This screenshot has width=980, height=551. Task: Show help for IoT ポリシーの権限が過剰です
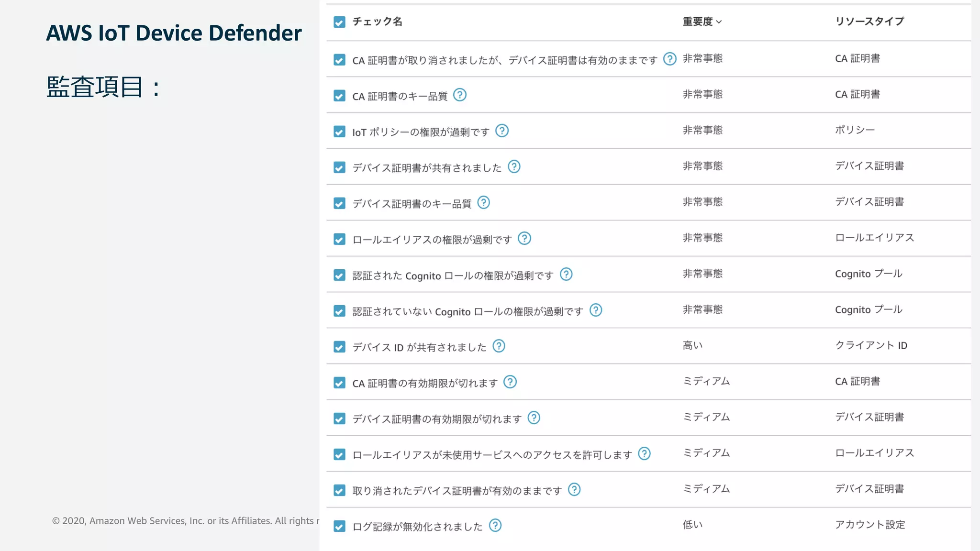point(502,131)
